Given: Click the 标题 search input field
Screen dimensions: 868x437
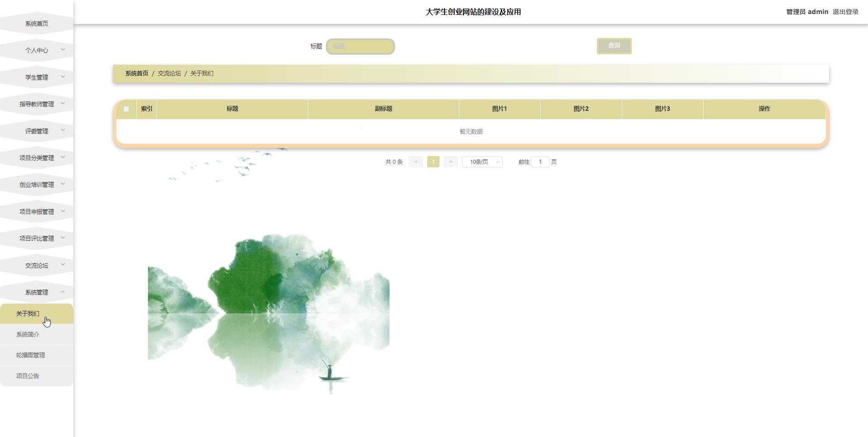Looking at the screenshot, I should tap(360, 46).
